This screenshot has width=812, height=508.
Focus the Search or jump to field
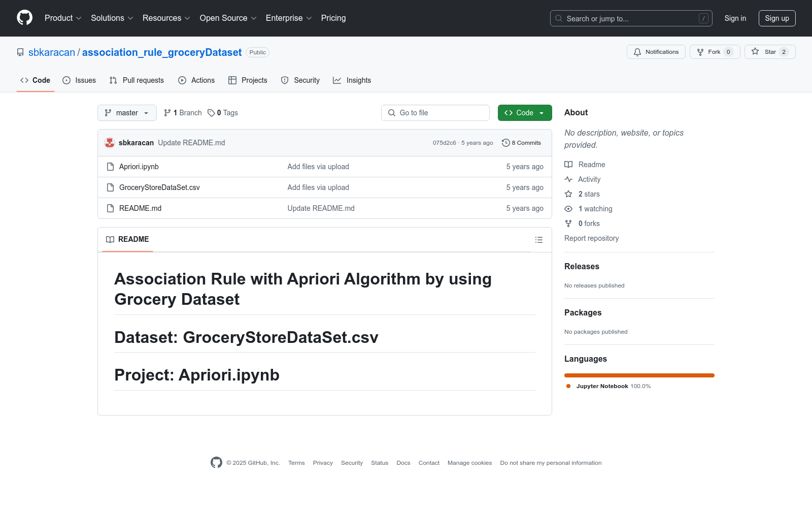631,18
